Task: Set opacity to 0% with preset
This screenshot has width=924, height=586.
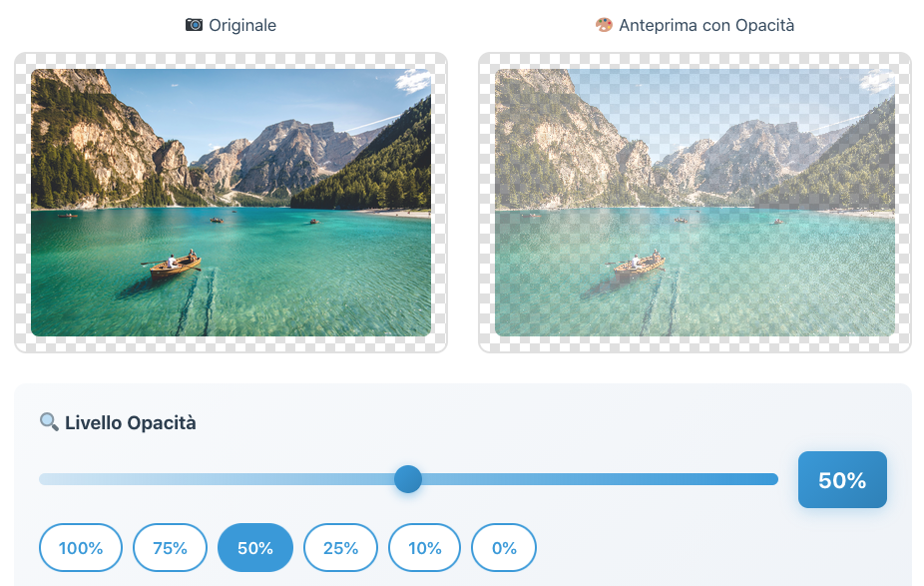Action: [x=504, y=548]
